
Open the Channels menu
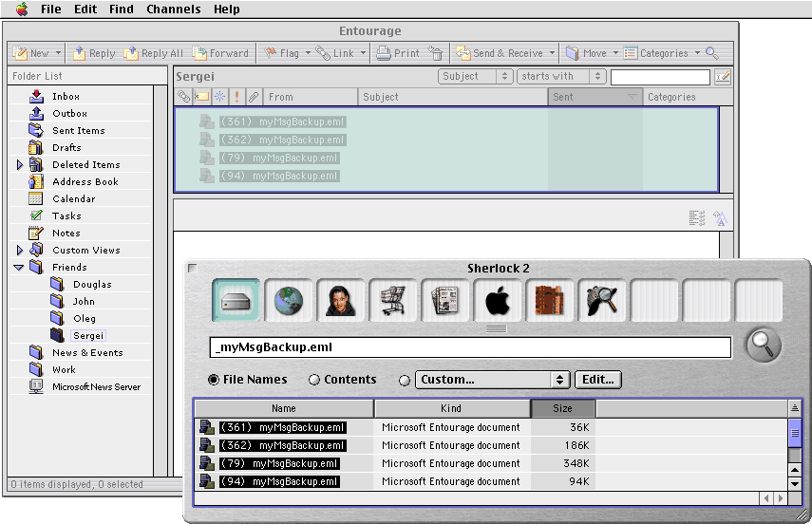[173, 9]
